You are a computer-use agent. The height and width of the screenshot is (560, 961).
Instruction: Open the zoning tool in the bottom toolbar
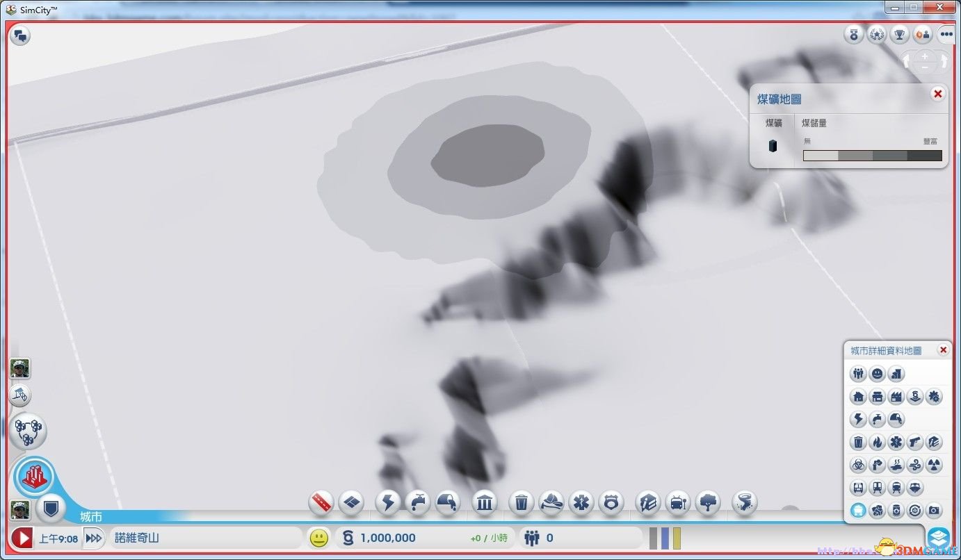coord(352,502)
